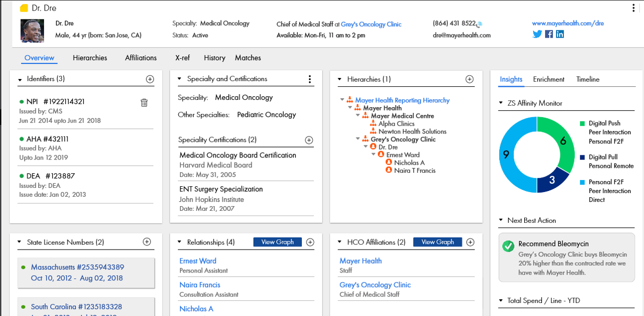The image size is (644, 316).
Task: Add a specialty certification
Action: point(309,140)
